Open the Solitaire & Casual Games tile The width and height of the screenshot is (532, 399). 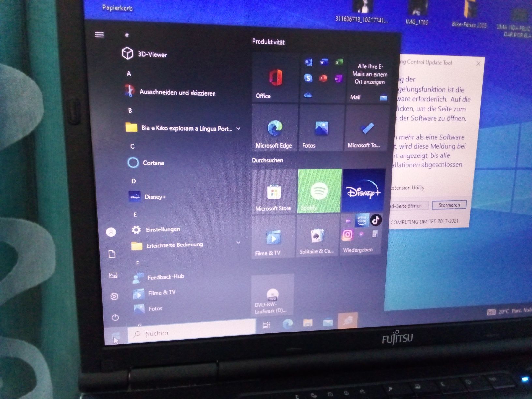[x=318, y=235]
